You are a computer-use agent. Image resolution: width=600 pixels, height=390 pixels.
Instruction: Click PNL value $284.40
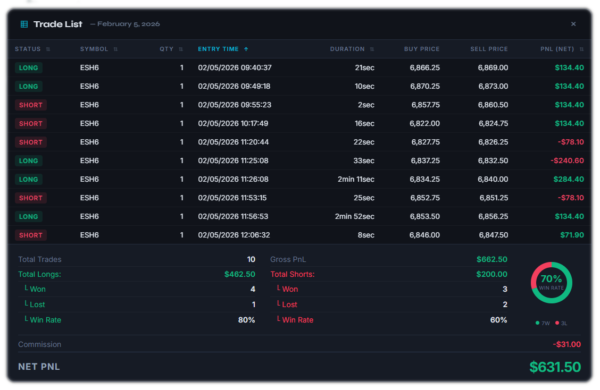tap(569, 179)
